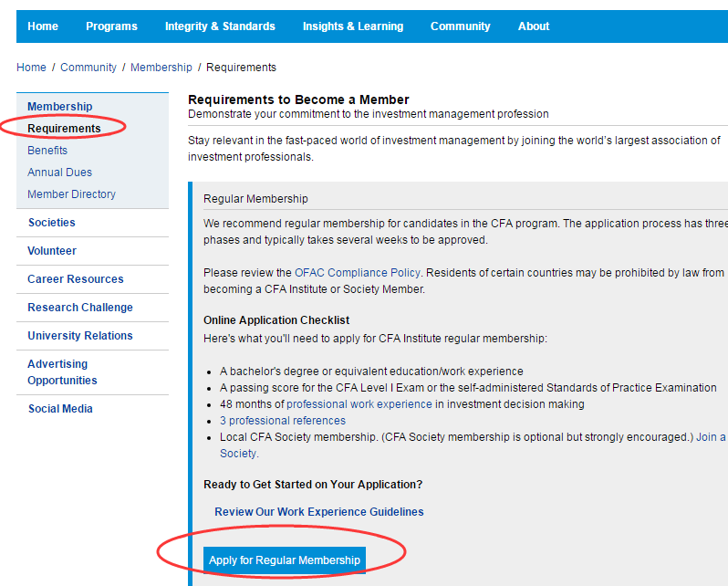Open the OFAC Compliance Policy link

coord(358,272)
